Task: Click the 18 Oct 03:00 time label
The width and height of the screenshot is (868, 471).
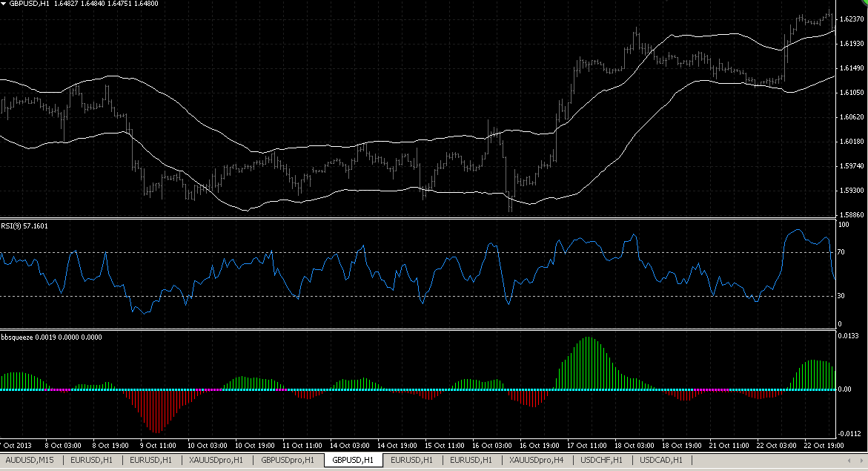Action: point(635,446)
